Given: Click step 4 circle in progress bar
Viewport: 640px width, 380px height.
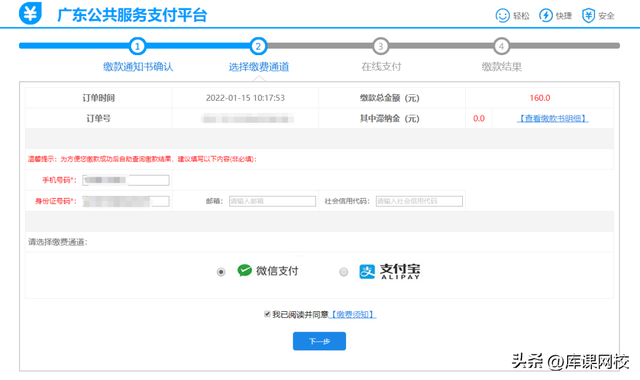Looking at the screenshot, I should click(501, 46).
